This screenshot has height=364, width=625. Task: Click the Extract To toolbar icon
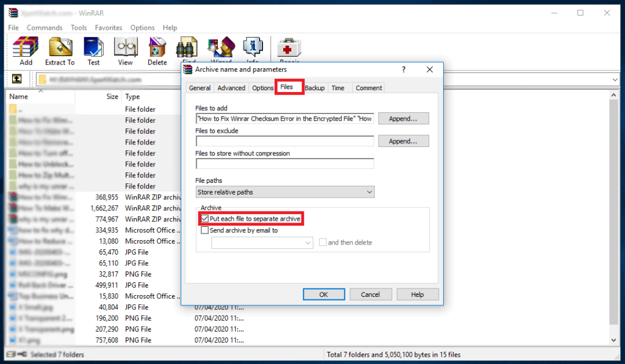point(60,51)
